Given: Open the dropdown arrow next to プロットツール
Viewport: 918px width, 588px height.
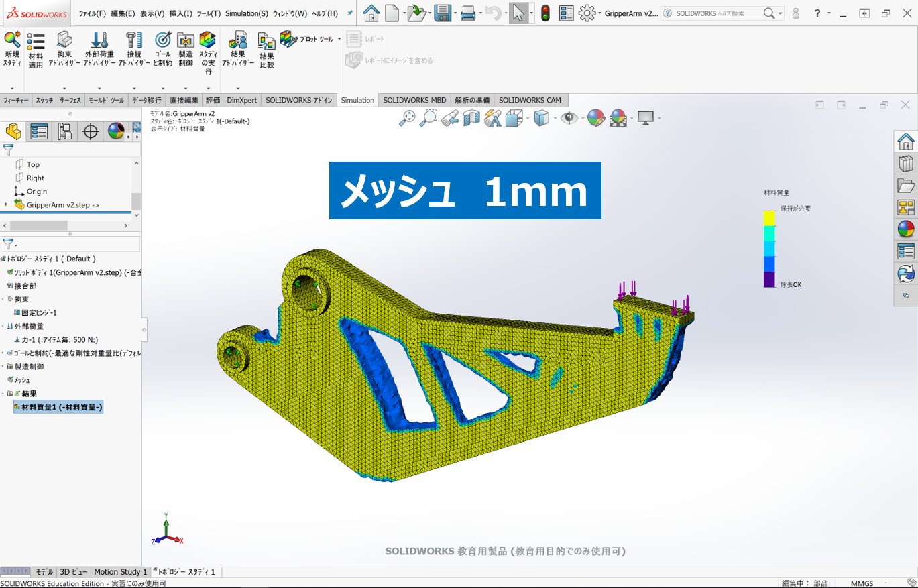Looking at the screenshot, I should (339, 39).
